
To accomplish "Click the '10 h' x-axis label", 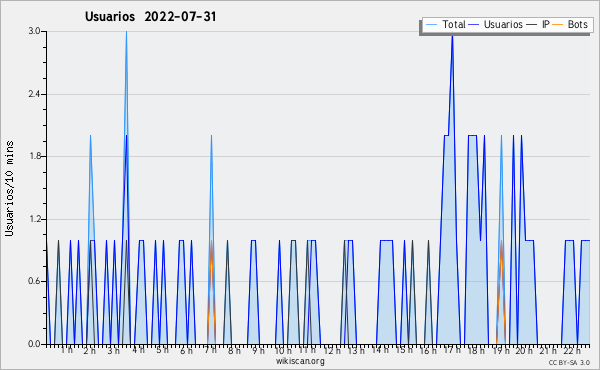I will 283,351.
